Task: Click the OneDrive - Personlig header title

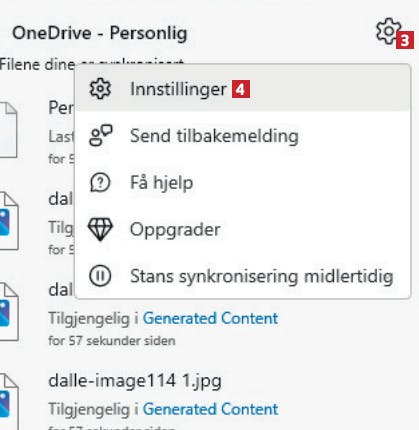Action: pyautogui.click(x=100, y=33)
